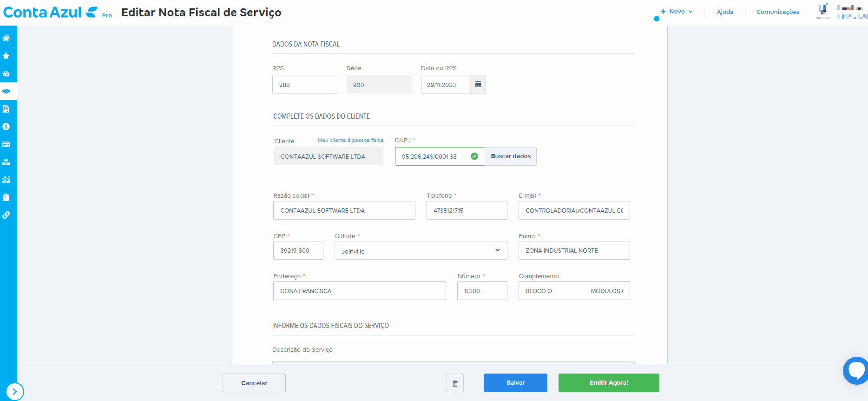Viewport: 868px width, 401px height.
Task: Open the clipboard checklist icon in sidebar
Action: [x=6, y=197]
